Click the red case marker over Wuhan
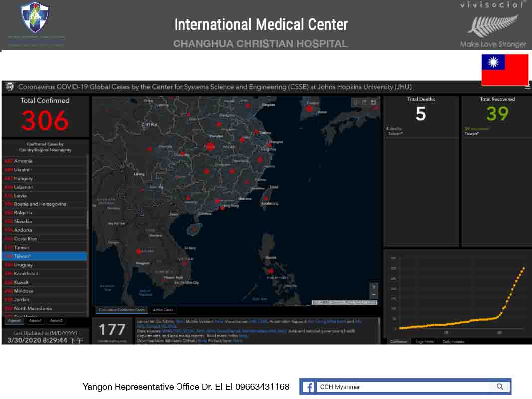532x399 pixels. click(x=210, y=146)
